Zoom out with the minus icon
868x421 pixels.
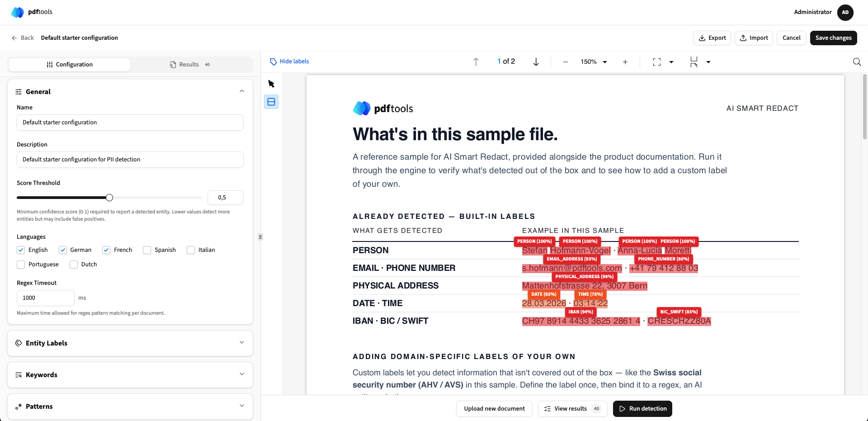tap(565, 62)
